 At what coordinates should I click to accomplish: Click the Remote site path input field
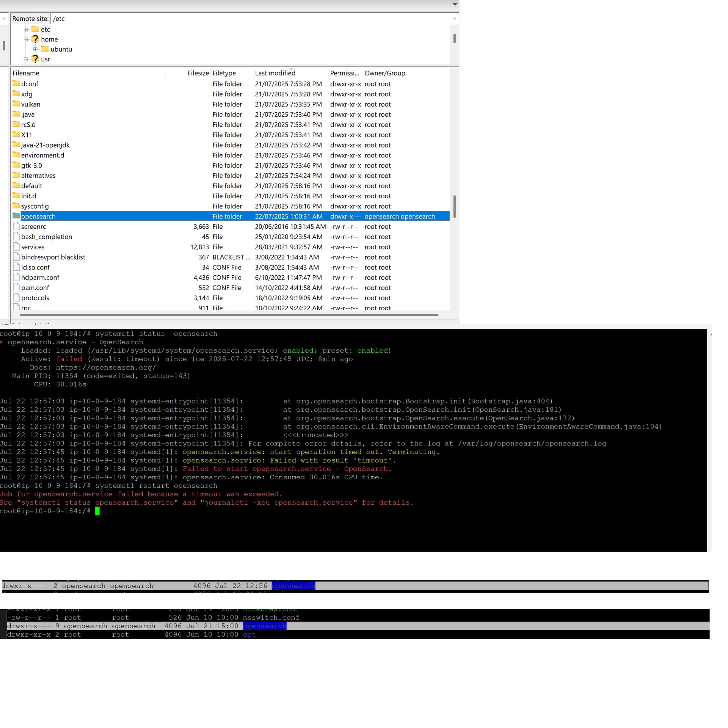pos(250,19)
